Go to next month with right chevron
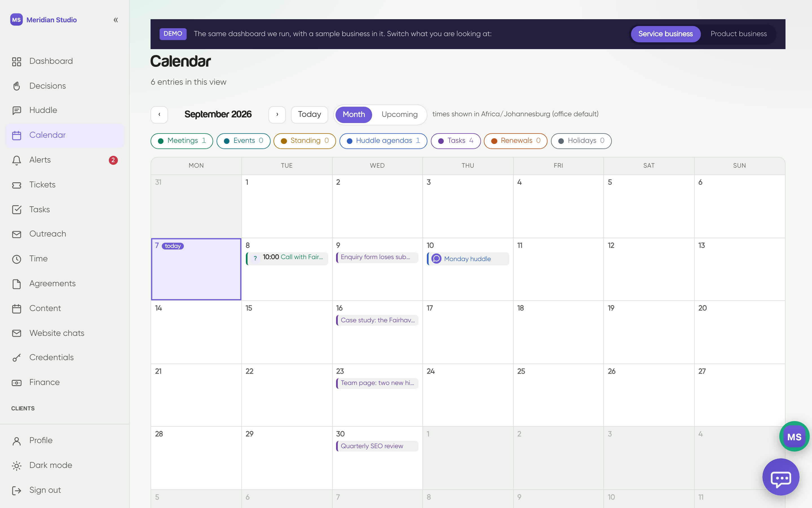The image size is (812, 508). [277, 115]
